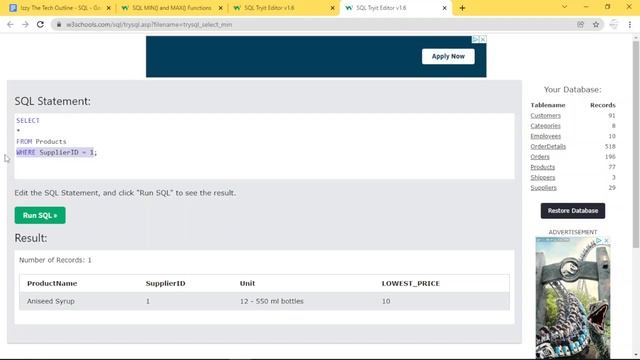The height and width of the screenshot is (360, 640).
Task: Switch to the SQL MIN() and MAX() Functions tab
Action: point(171,8)
